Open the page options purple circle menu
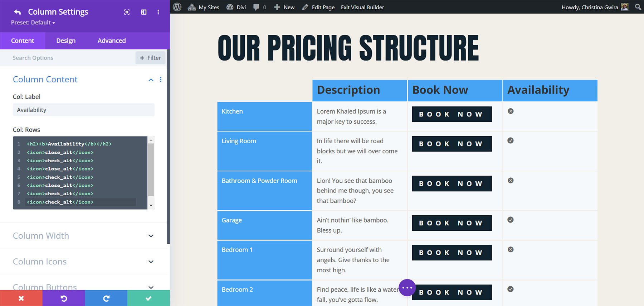 click(407, 287)
